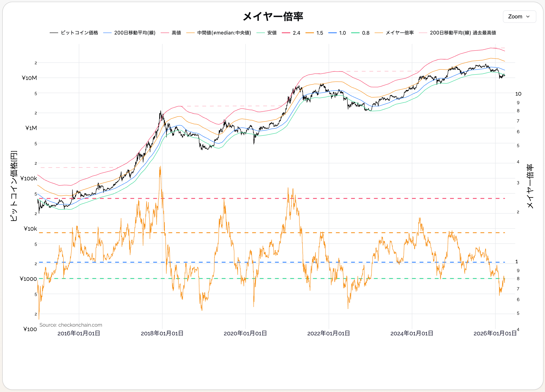Toggle 200日移動平均(線) 過去最高値 legend entry
Screen dimensions: 545x392
pyautogui.click(x=463, y=33)
